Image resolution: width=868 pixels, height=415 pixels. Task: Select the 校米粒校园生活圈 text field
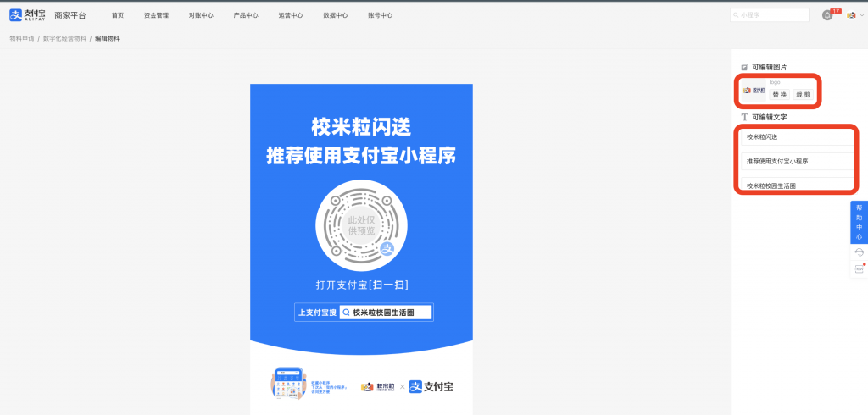coord(797,185)
